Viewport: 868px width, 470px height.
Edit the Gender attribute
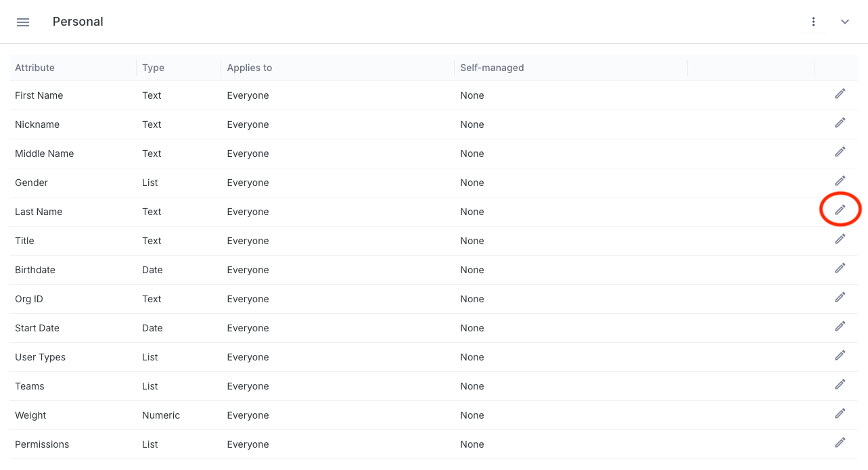(840, 181)
